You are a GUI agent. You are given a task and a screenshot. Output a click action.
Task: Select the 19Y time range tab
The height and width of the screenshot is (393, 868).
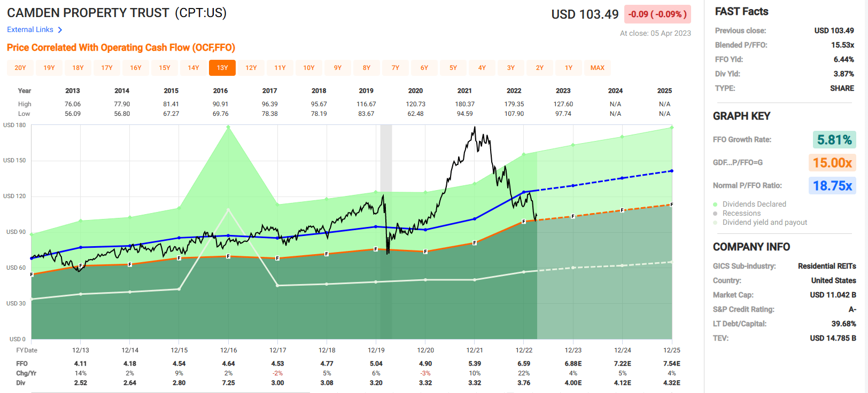[x=49, y=68]
